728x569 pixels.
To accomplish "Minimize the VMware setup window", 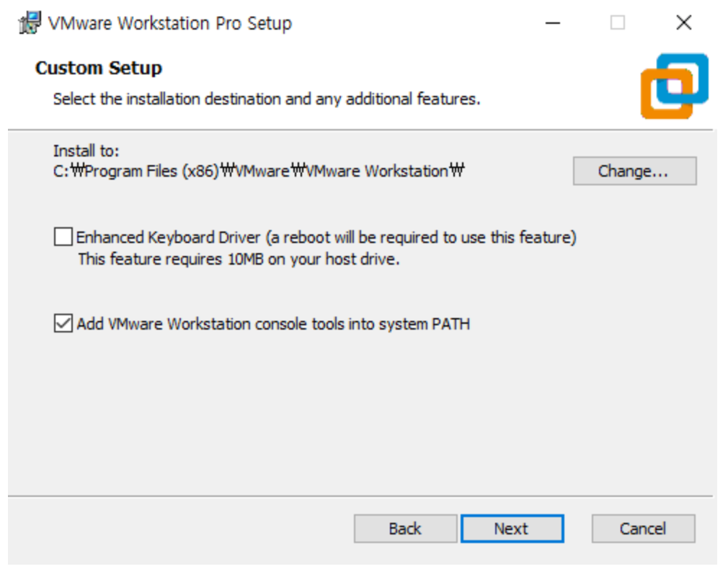I will pyautogui.click(x=553, y=23).
